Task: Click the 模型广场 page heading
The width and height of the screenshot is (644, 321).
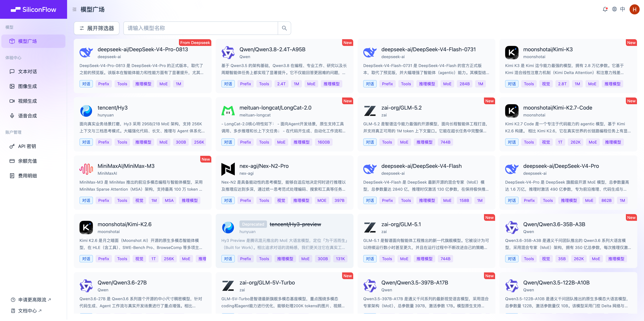Action: [x=93, y=10]
